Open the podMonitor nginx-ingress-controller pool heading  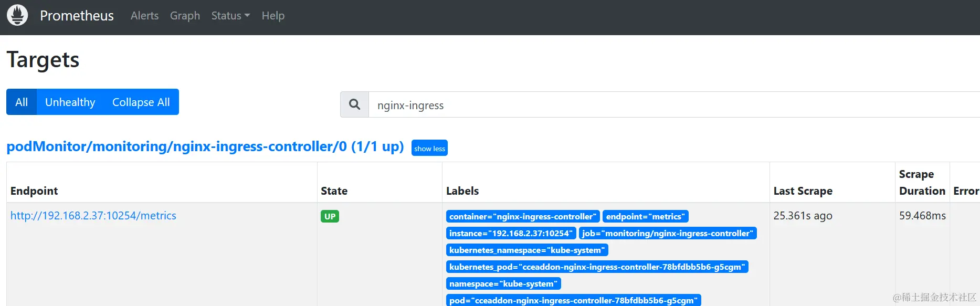(x=205, y=146)
